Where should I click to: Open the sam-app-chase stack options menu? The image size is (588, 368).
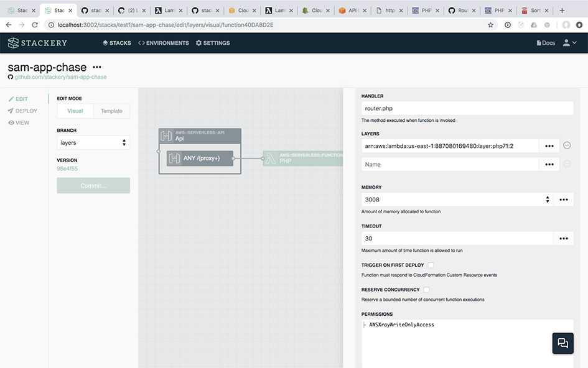point(97,67)
